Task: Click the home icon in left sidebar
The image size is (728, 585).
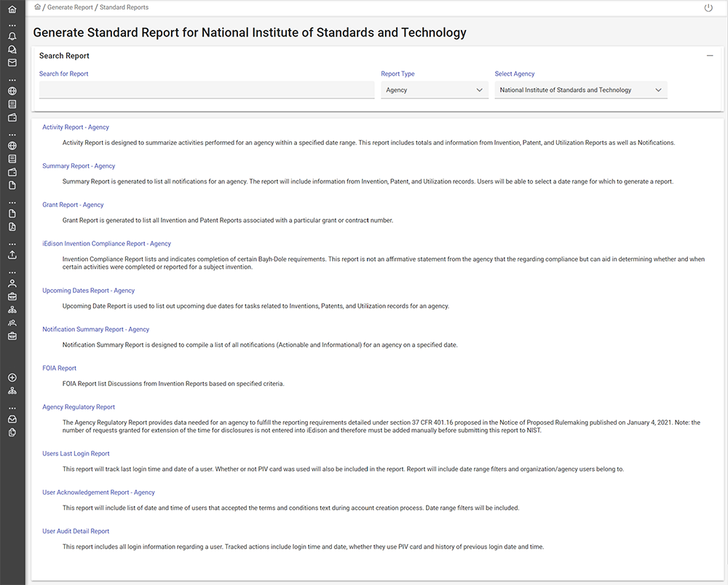Action: pos(12,9)
